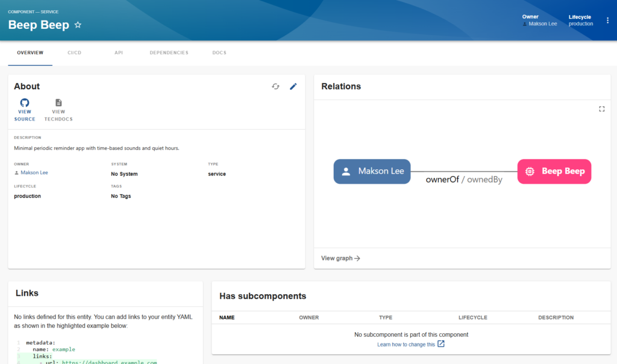
Task: Open the three-dot options menu in header
Action: 607,20
